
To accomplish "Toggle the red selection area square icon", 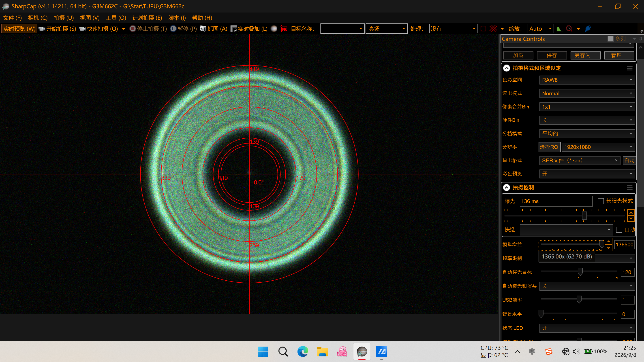I will coord(483,29).
